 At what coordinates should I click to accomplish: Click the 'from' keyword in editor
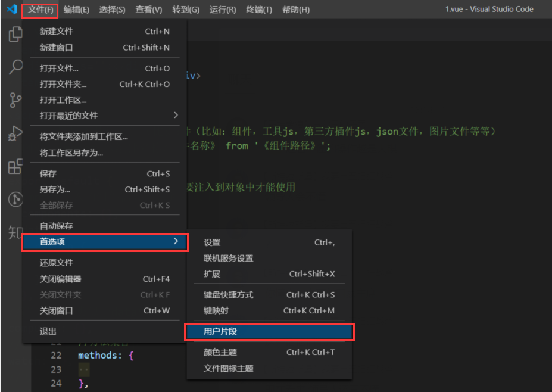[x=236, y=145]
